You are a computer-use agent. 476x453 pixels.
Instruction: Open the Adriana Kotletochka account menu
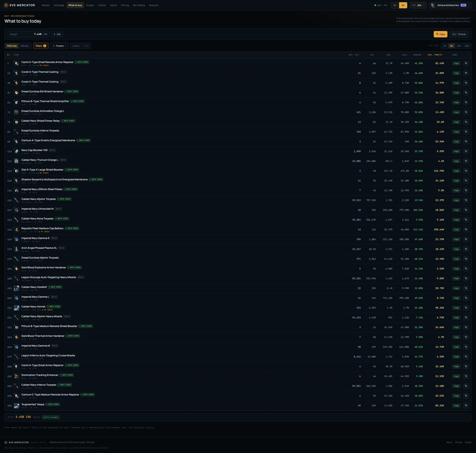tap(450, 5)
